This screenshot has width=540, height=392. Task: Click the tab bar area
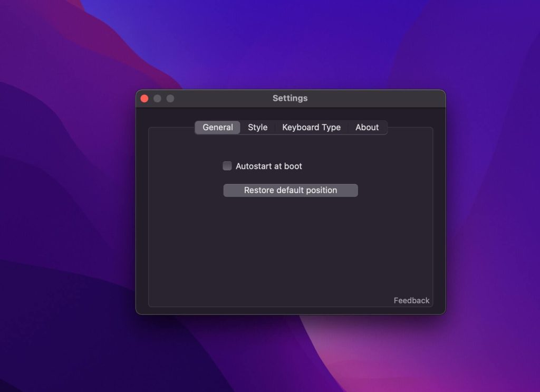290,127
